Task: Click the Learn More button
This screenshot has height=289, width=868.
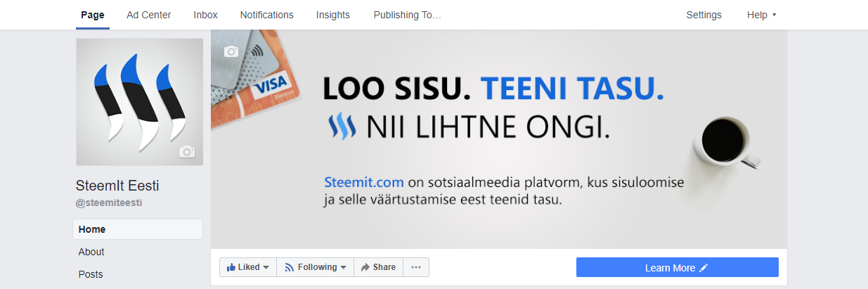Action: click(x=678, y=267)
